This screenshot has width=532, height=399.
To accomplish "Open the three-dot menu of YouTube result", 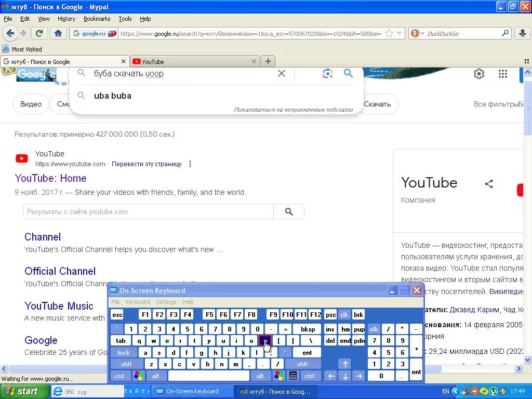I will (190, 164).
